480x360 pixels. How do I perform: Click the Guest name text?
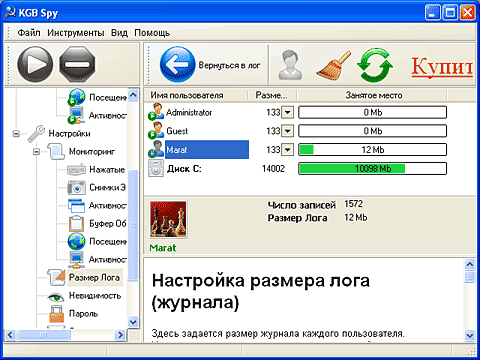tap(177, 131)
